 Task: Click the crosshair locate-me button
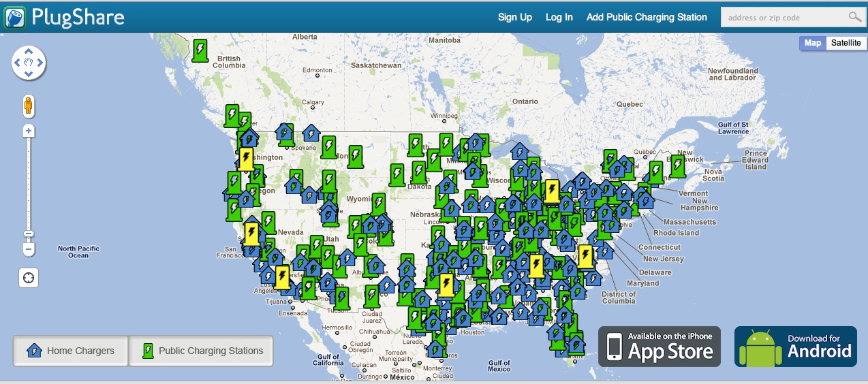[29, 278]
